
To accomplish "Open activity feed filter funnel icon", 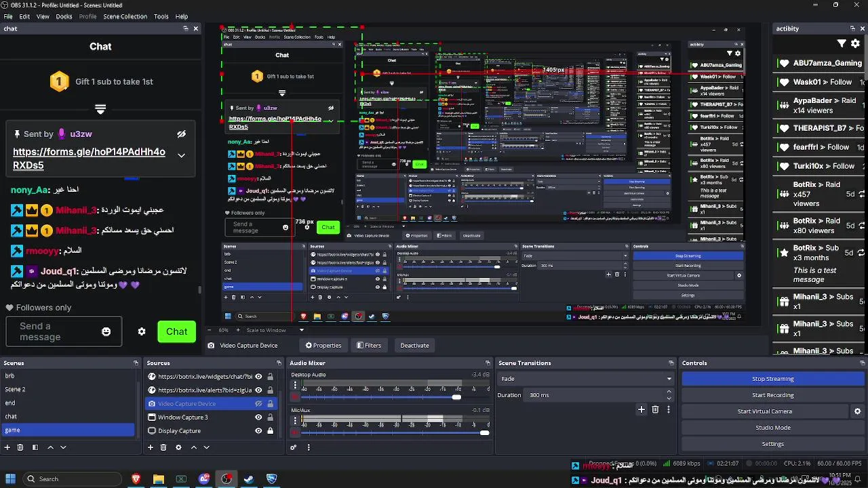I will pos(842,44).
